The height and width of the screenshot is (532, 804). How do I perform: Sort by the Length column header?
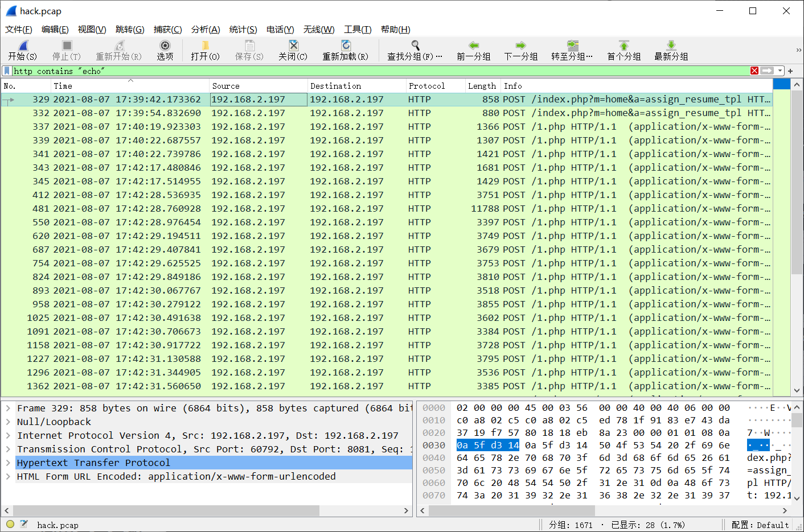(x=482, y=86)
